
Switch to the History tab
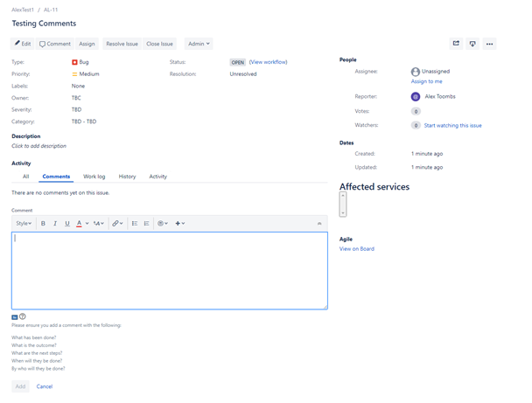coord(127,177)
